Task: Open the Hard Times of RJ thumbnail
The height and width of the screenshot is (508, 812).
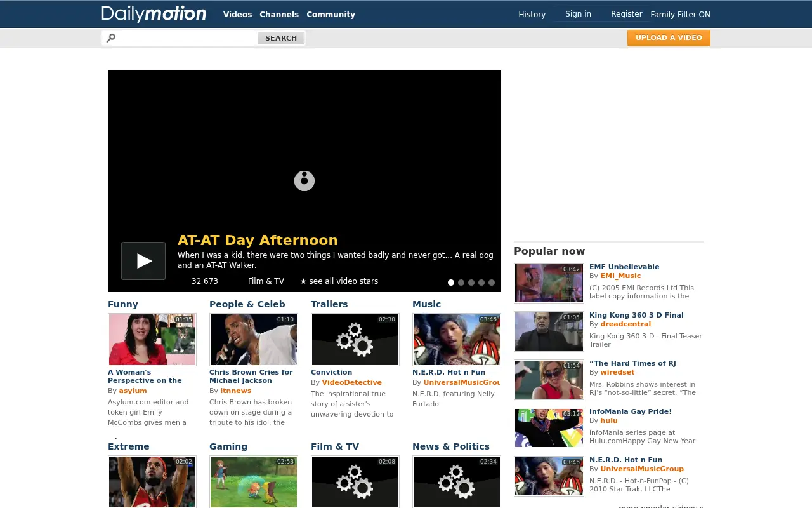Action: pyautogui.click(x=549, y=380)
